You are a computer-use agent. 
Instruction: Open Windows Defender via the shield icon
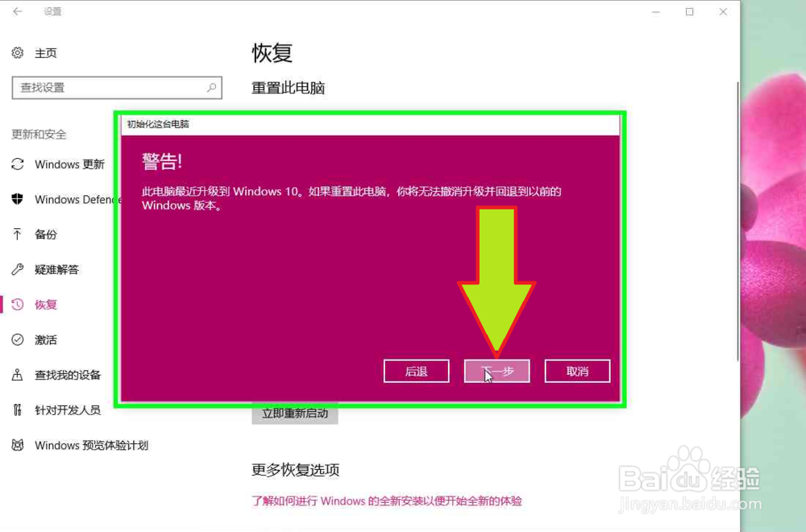click(x=18, y=199)
